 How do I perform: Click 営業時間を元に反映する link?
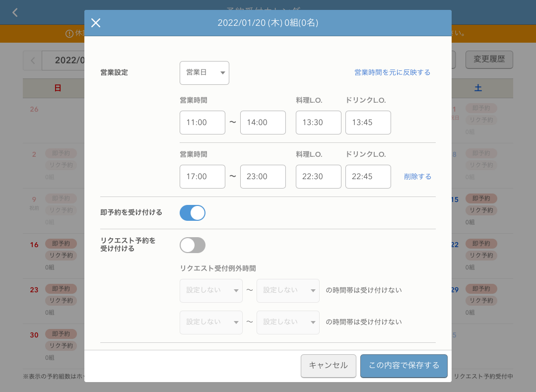pos(393,72)
